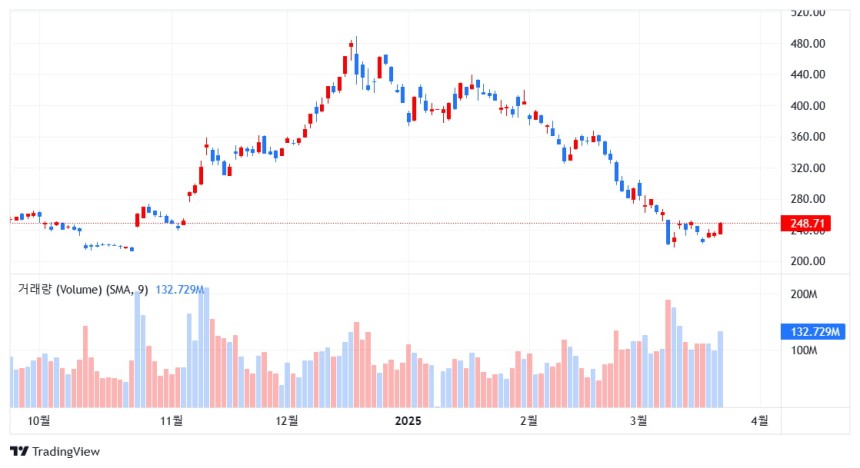Click the 320.00 price scale label
Image resolution: width=860 pixels, height=468 pixels.
click(x=807, y=168)
